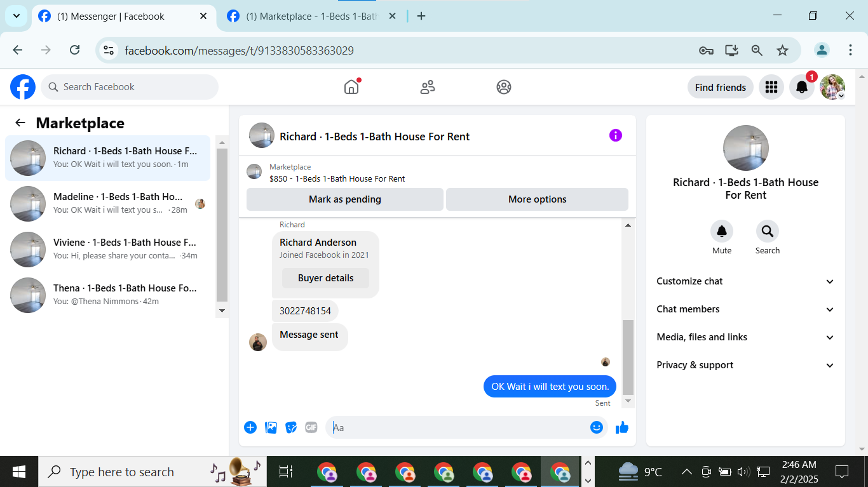This screenshot has width=868, height=487.
Task: Attach a file with the photo icon
Action: pos(271,427)
